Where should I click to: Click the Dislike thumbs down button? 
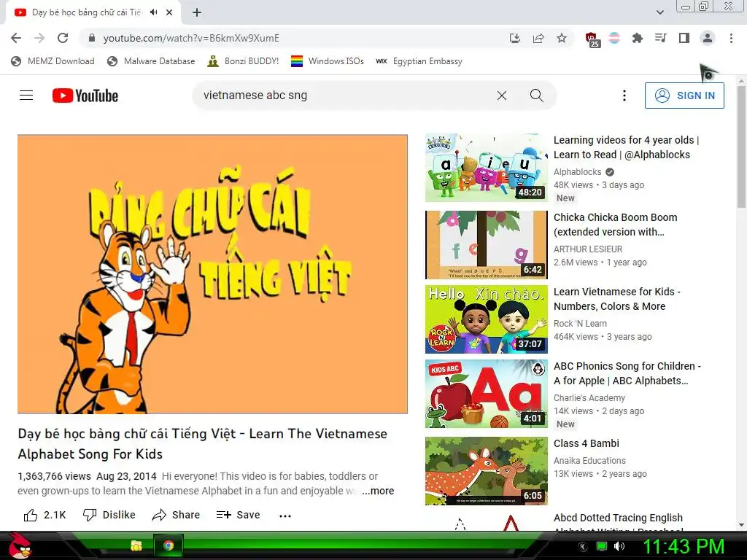(x=109, y=515)
